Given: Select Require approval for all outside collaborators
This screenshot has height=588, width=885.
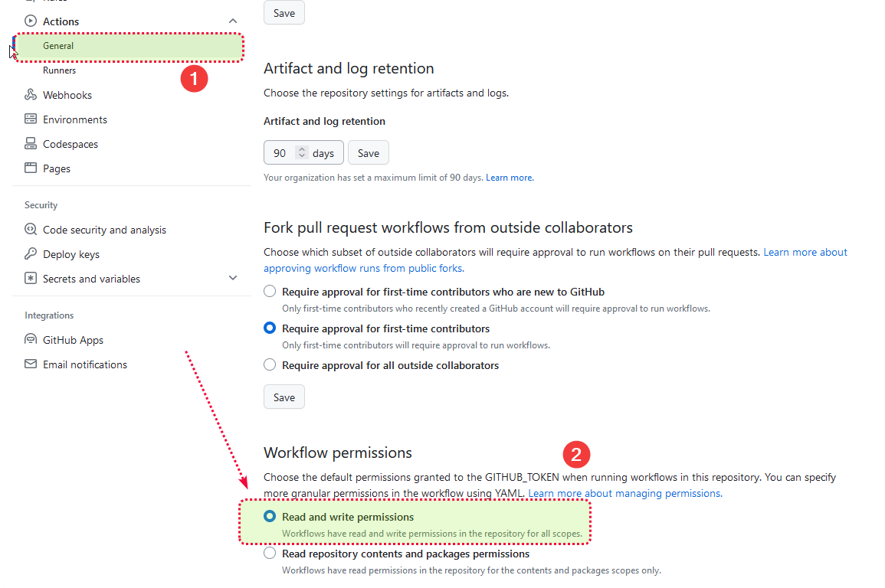Looking at the screenshot, I should tap(270, 365).
